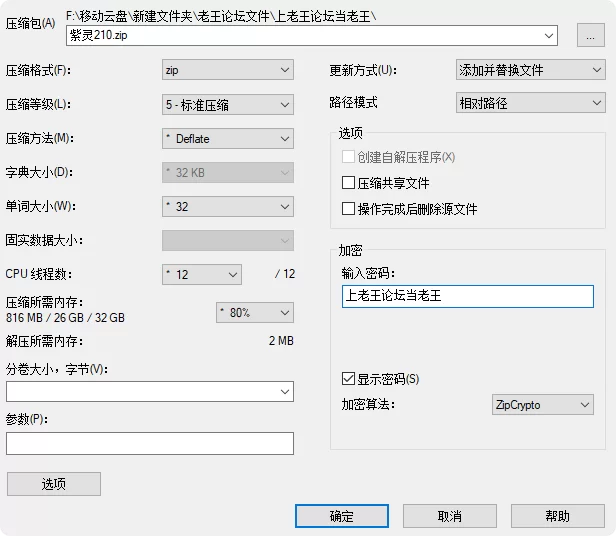Viewport: 616px width, 536px height.
Task: Open the 加密算法 ZipCrypto dropdown
Action: (x=543, y=405)
